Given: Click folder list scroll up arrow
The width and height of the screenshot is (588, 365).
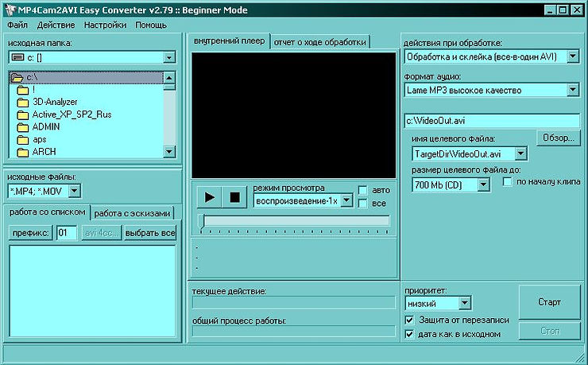Looking at the screenshot, I should [x=169, y=78].
